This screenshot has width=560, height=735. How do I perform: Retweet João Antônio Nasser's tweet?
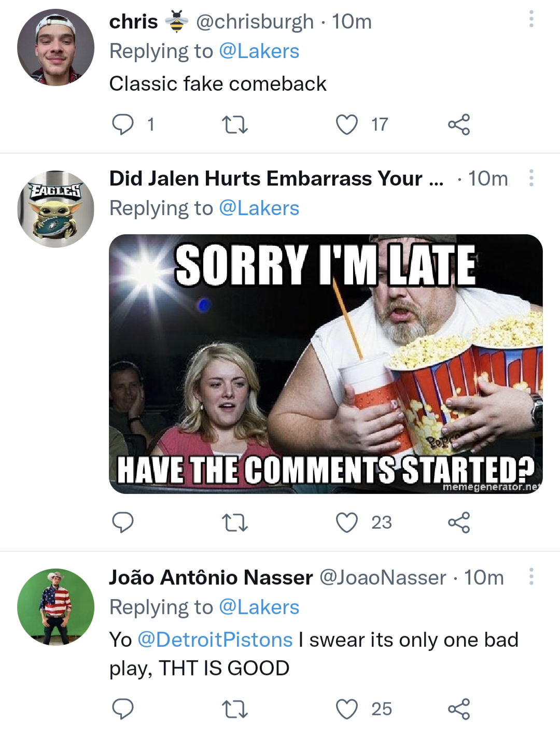(234, 709)
